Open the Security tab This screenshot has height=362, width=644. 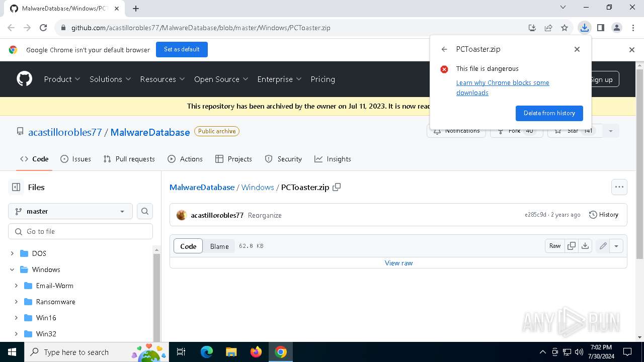(283, 159)
